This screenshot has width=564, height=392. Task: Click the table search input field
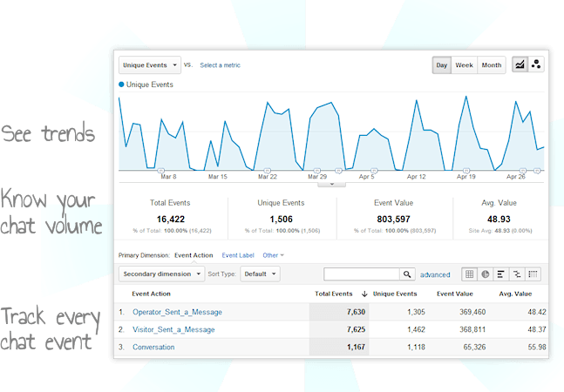pyautogui.click(x=361, y=274)
